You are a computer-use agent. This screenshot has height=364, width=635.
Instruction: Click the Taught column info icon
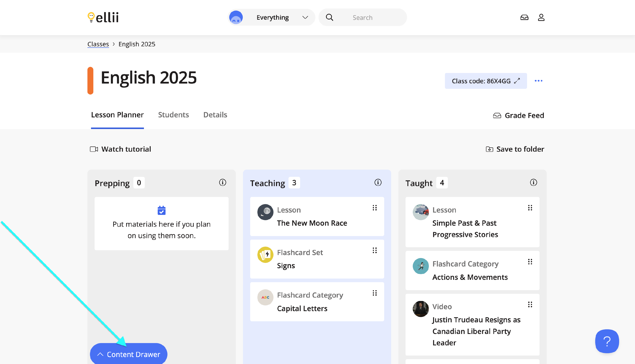[x=533, y=183]
